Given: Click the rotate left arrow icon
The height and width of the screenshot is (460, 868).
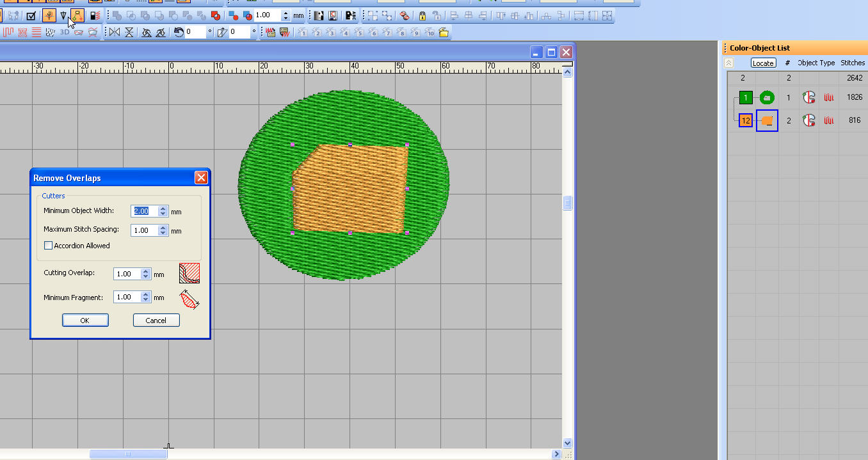Looking at the screenshot, I should tap(179, 32).
